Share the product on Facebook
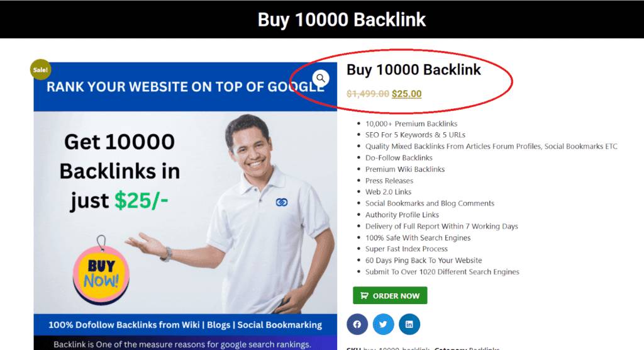Screen dimensions: 644x350 (357, 324)
